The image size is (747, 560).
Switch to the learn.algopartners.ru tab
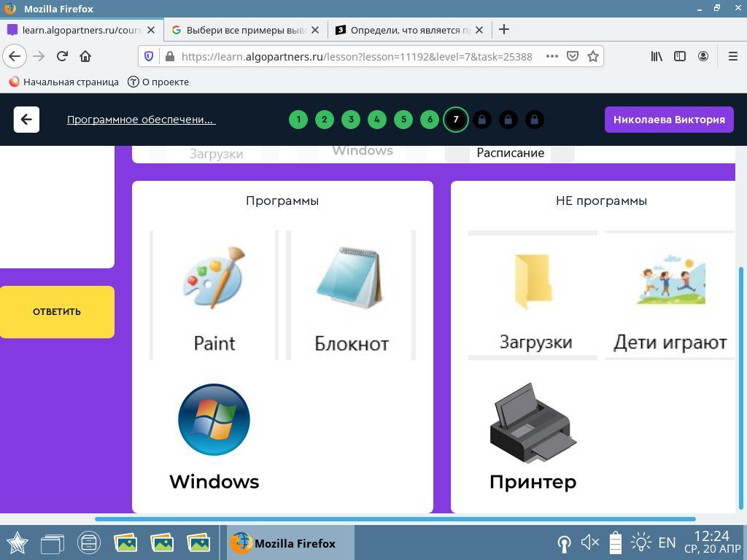82,30
